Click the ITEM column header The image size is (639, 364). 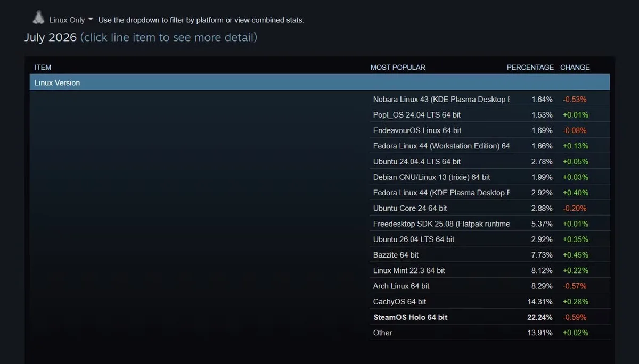pos(43,67)
